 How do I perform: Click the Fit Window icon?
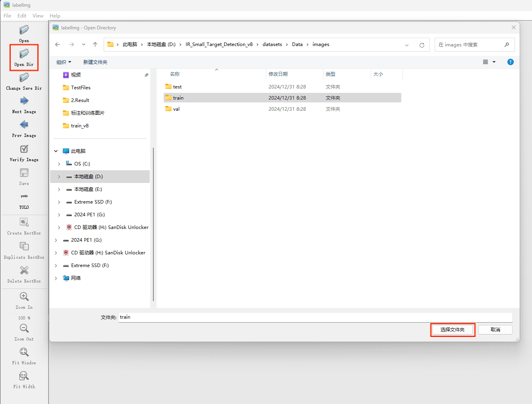[x=24, y=352]
